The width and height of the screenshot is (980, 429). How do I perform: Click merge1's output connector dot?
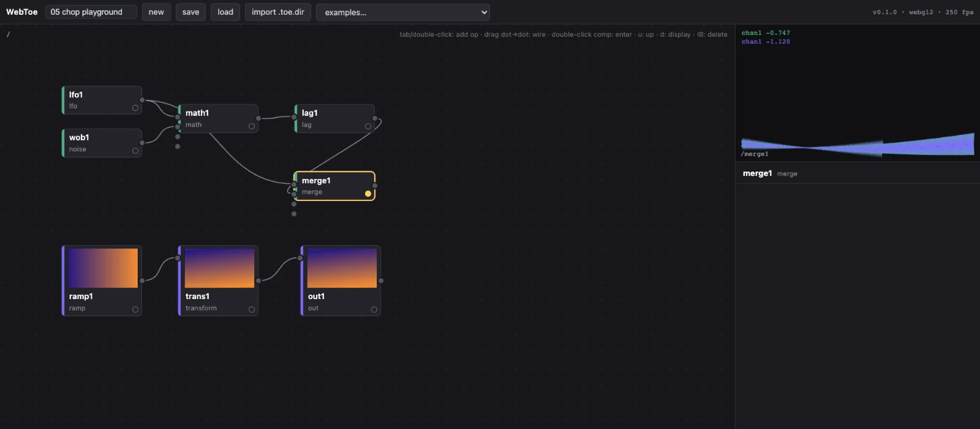tap(375, 186)
